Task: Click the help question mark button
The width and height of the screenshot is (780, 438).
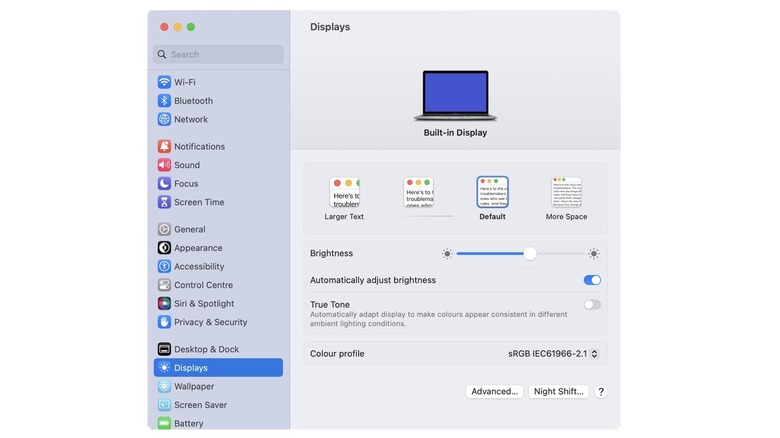Action: tap(601, 392)
